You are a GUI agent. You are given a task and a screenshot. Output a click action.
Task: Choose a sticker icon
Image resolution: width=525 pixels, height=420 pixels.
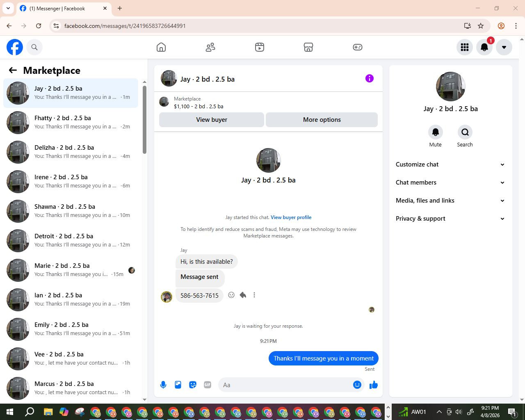pyautogui.click(x=193, y=385)
